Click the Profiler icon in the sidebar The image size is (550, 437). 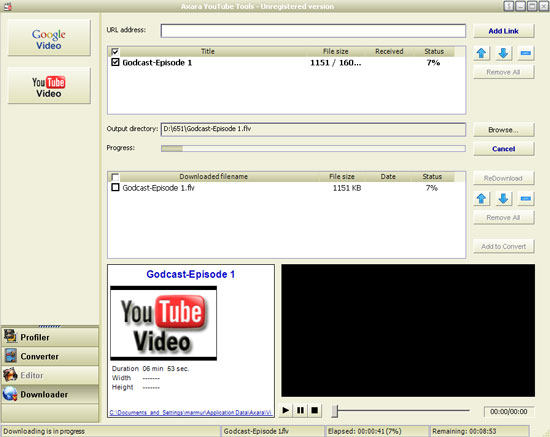10,336
